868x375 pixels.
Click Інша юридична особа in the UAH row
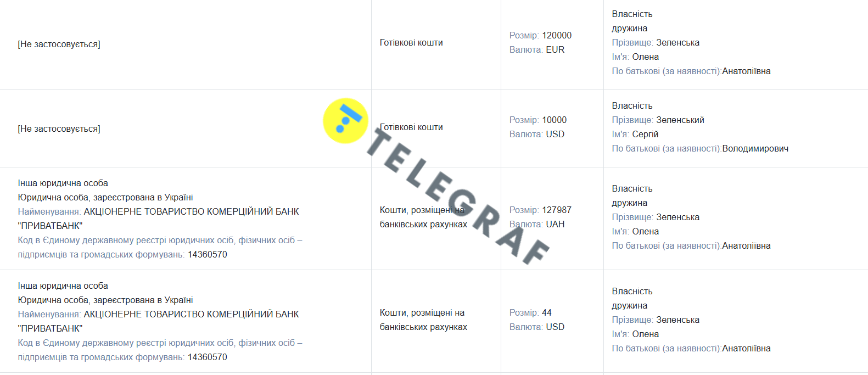tap(63, 183)
